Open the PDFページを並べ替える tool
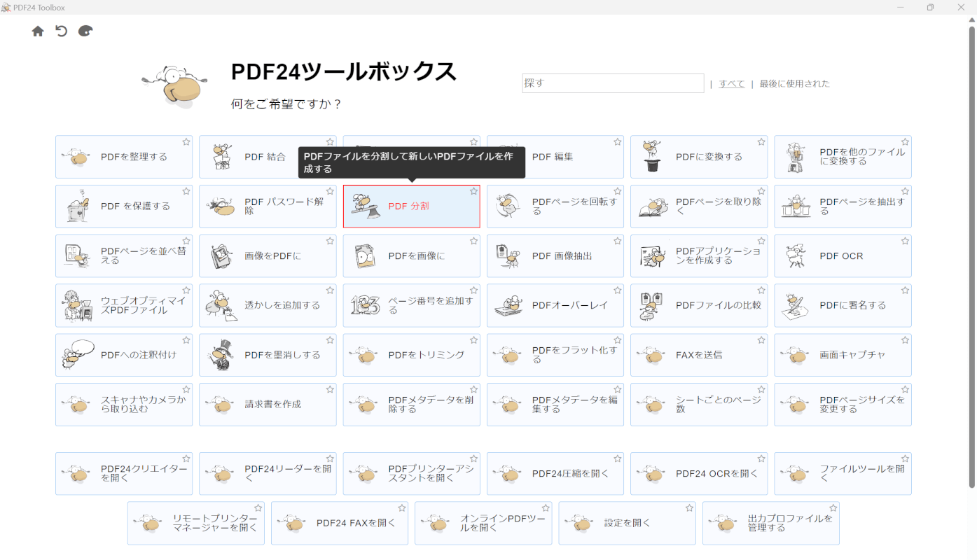 tap(124, 256)
